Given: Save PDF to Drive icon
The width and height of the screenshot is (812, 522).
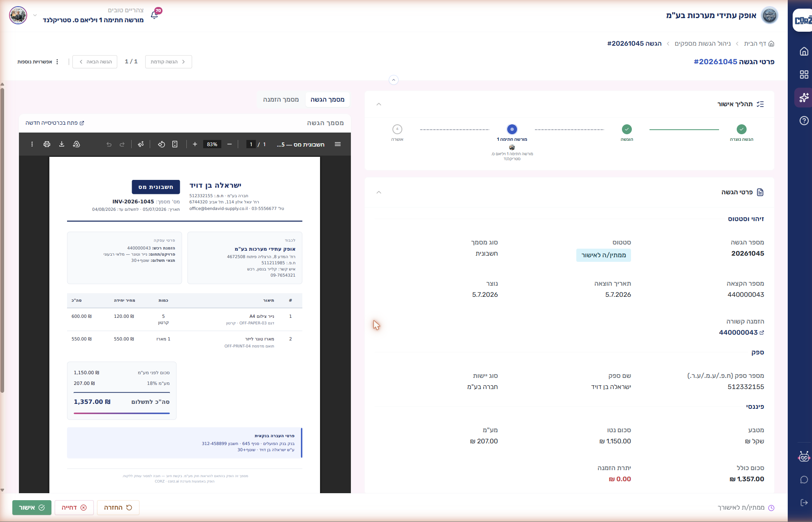Looking at the screenshot, I should click(77, 144).
